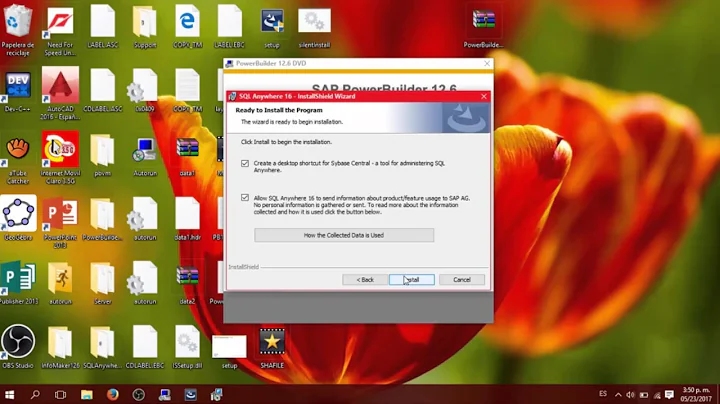Select the autorun folder with running figure

point(60,283)
